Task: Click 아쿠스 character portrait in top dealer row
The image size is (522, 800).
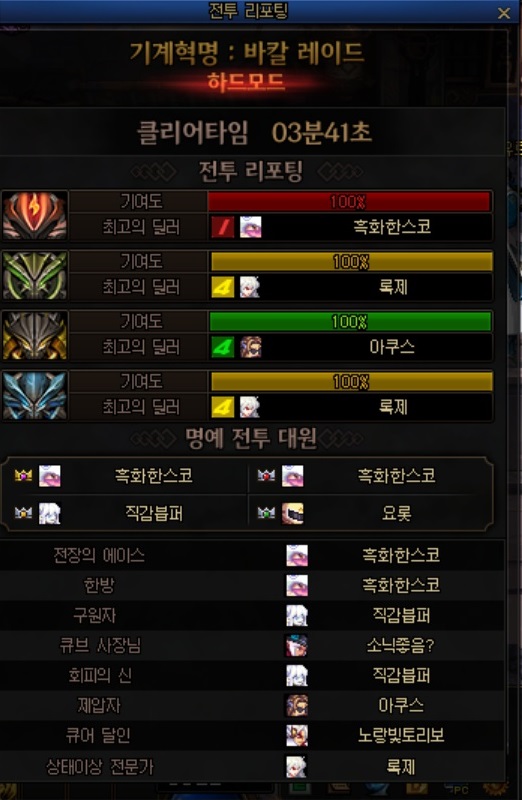Action: (251, 347)
